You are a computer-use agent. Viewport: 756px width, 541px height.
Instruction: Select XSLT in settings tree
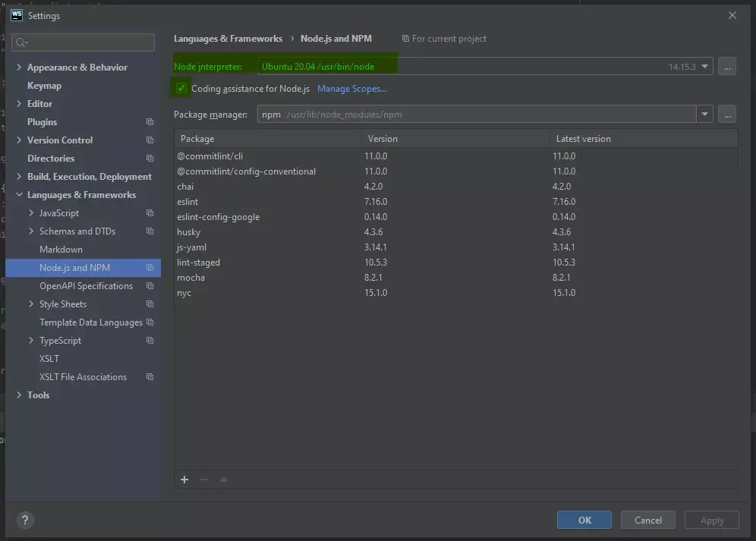pos(49,359)
